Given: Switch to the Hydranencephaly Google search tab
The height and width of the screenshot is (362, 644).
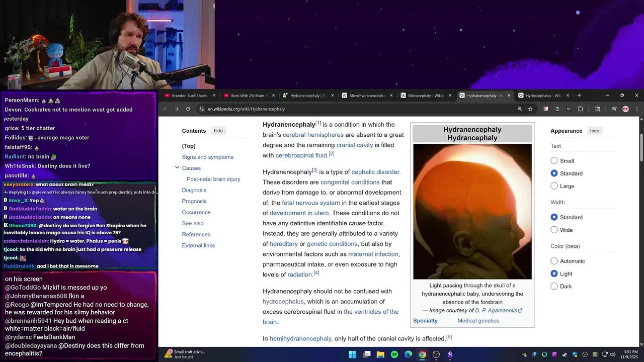Looking at the screenshot, I should click(308, 96).
